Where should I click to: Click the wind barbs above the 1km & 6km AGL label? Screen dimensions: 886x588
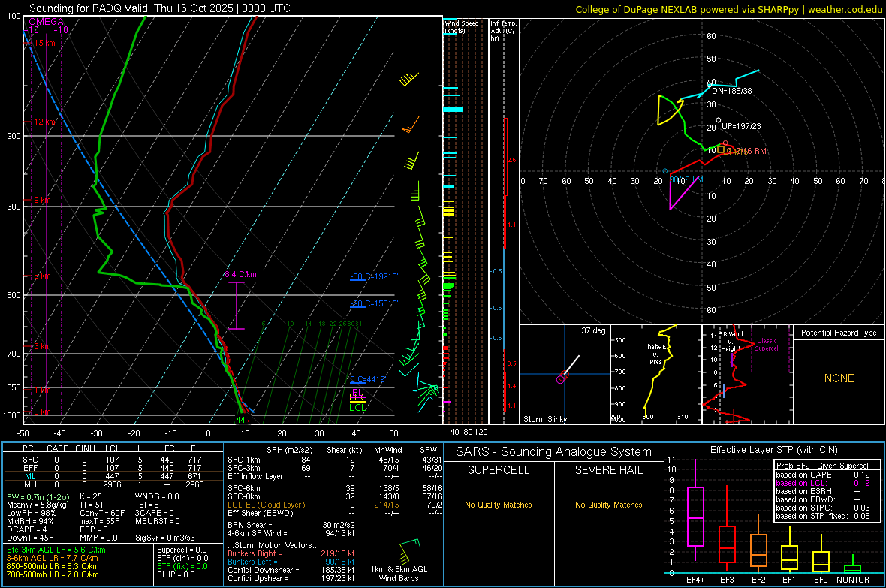pos(409,551)
